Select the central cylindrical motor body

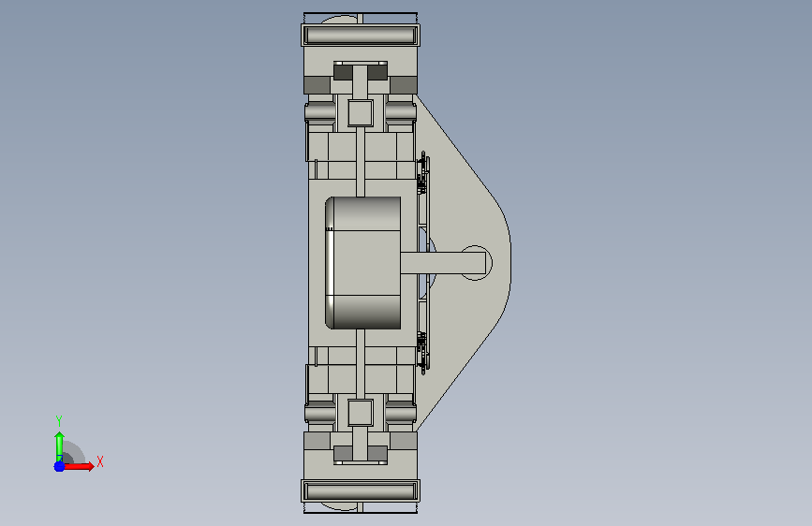363,263
